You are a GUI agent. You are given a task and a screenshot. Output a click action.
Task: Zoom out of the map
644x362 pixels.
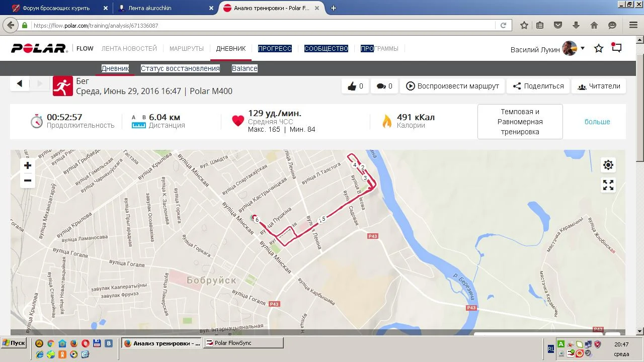28,180
